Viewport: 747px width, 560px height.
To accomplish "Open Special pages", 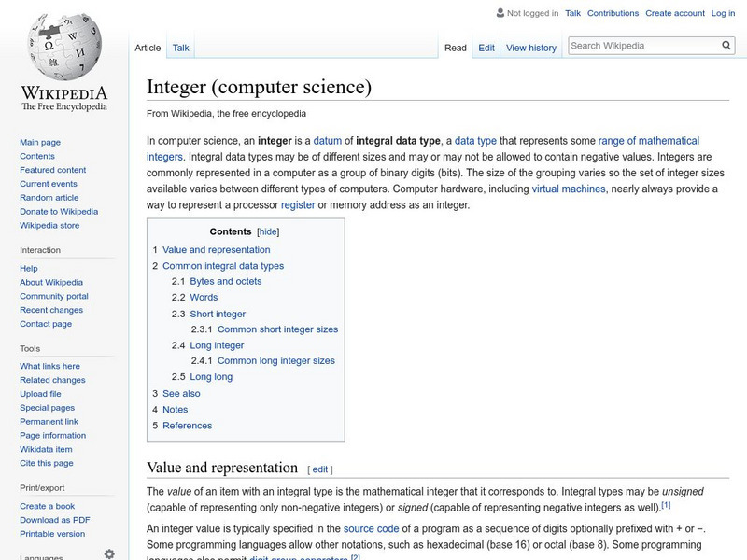I will point(48,407).
